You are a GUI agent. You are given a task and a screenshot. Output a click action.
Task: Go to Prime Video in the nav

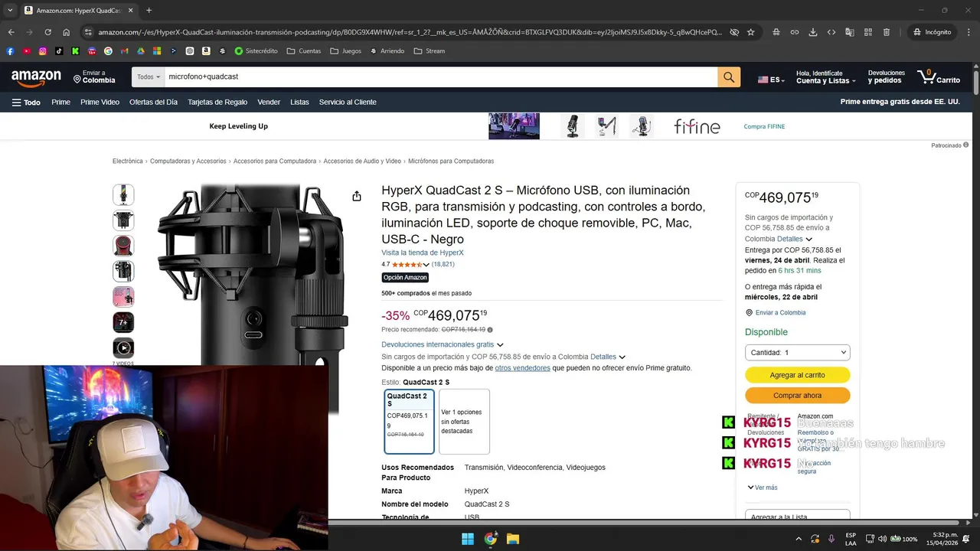click(x=100, y=102)
